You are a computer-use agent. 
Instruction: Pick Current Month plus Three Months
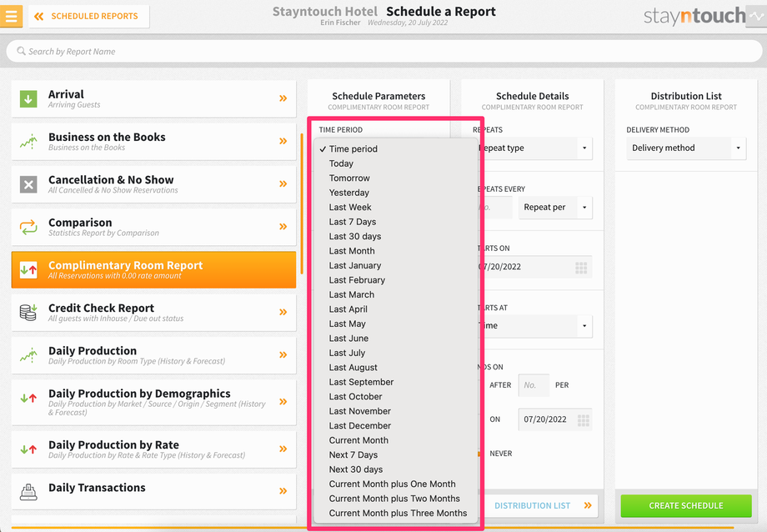[x=398, y=514]
